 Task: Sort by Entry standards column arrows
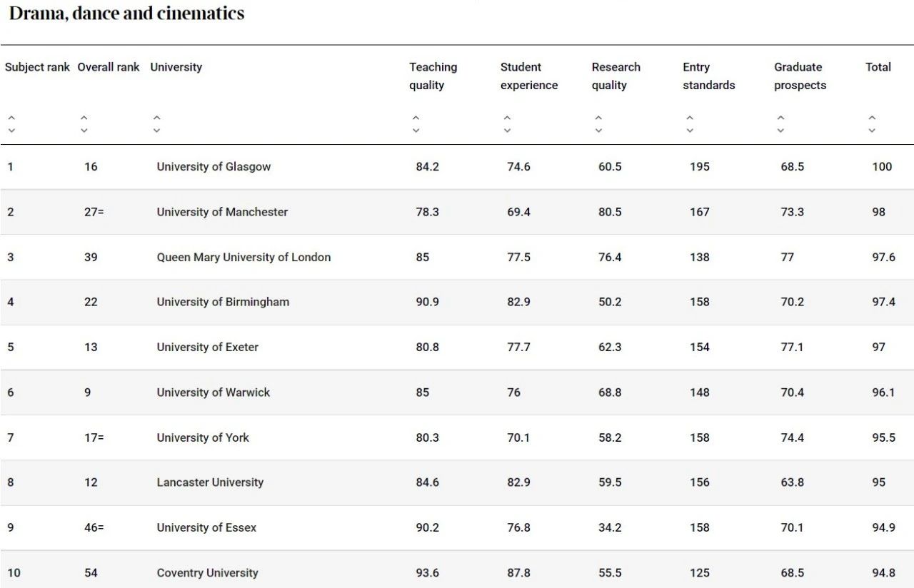coord(689,124)
